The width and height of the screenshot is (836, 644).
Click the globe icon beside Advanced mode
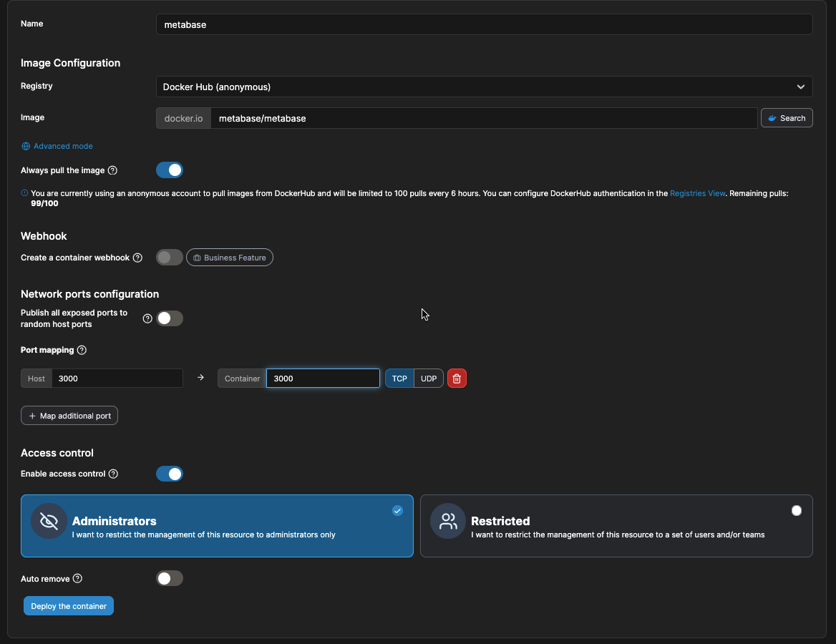pyautogui.click(x=26, y=146)
